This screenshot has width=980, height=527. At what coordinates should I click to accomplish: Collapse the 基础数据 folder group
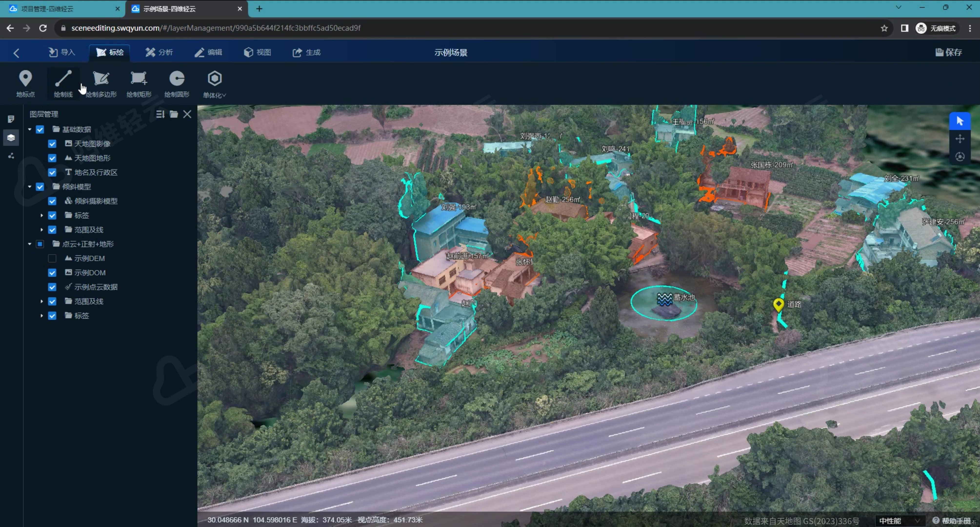[x=30, y=129]
